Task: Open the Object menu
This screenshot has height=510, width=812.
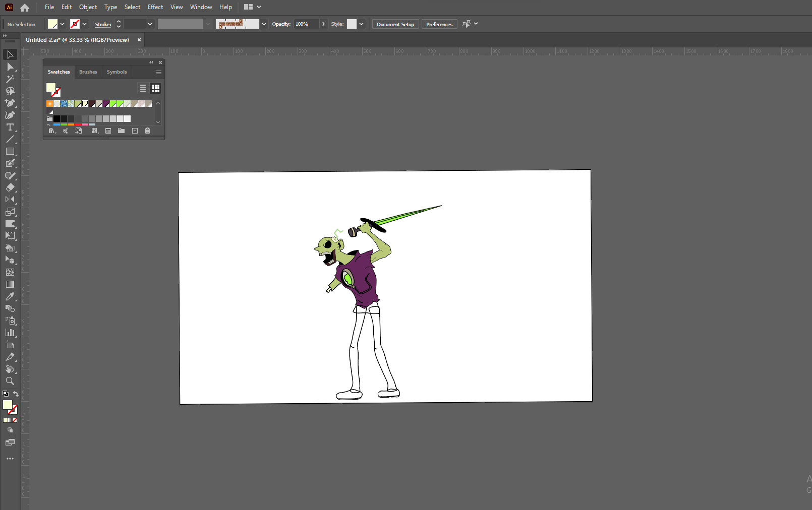Action: coord(88,7)
